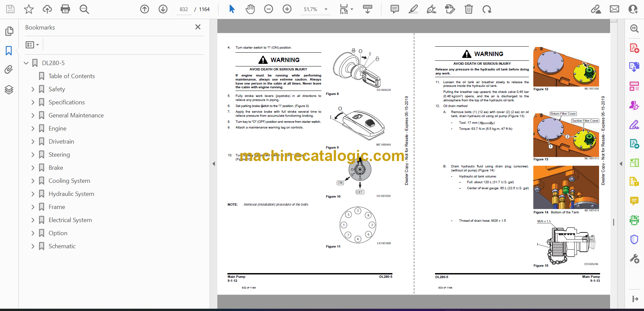Collapse the right tools pane arrow
The width and height of the screenshot is (644, 311).
pyautogui.click(x=621, y=164)
